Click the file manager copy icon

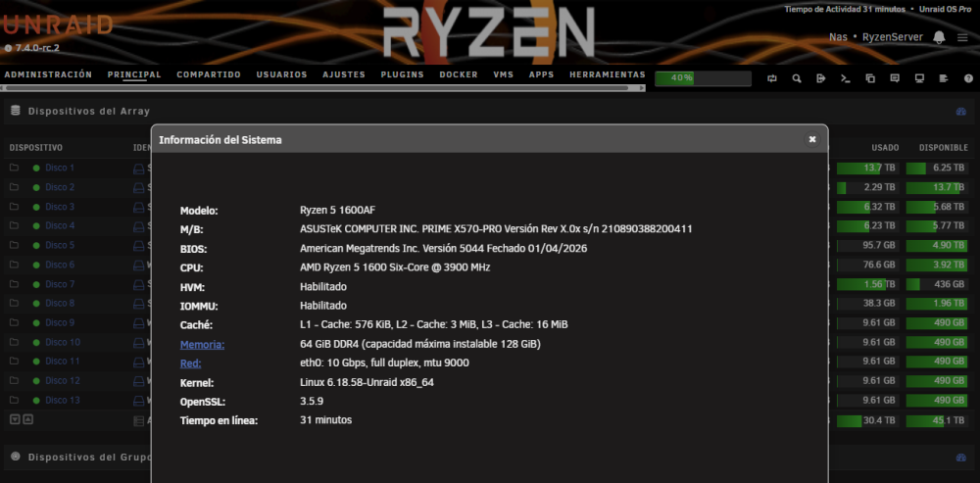coord(870,78)
